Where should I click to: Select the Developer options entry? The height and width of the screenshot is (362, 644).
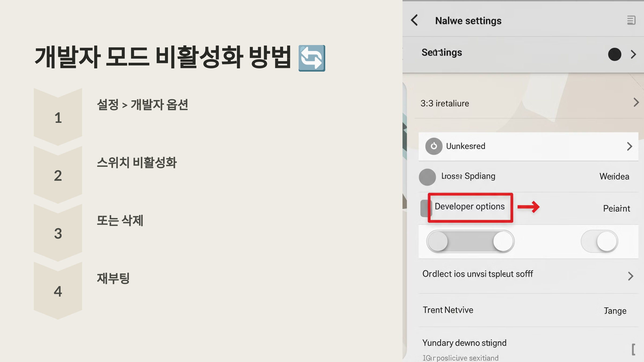coord(470,206)
